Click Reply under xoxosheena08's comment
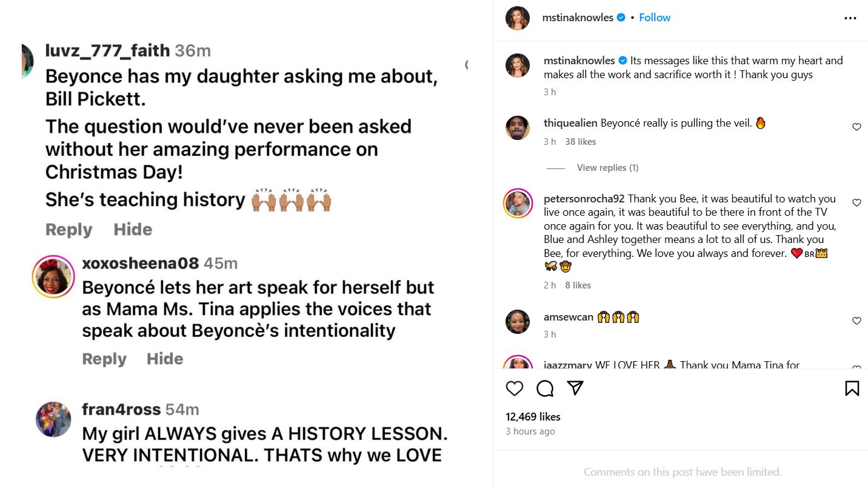The image size is (868, 489). (104, 358)
